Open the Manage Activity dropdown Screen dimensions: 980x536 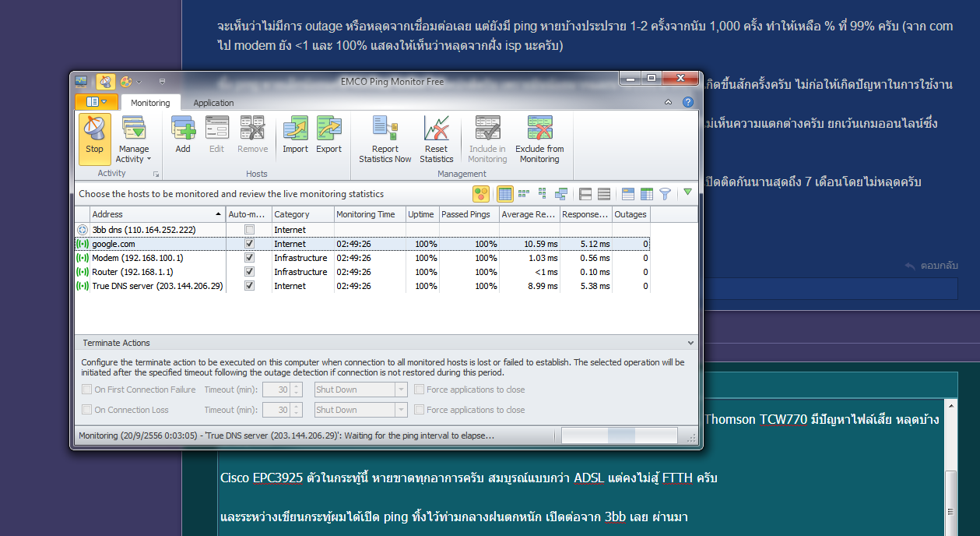[x=134, y=140]
